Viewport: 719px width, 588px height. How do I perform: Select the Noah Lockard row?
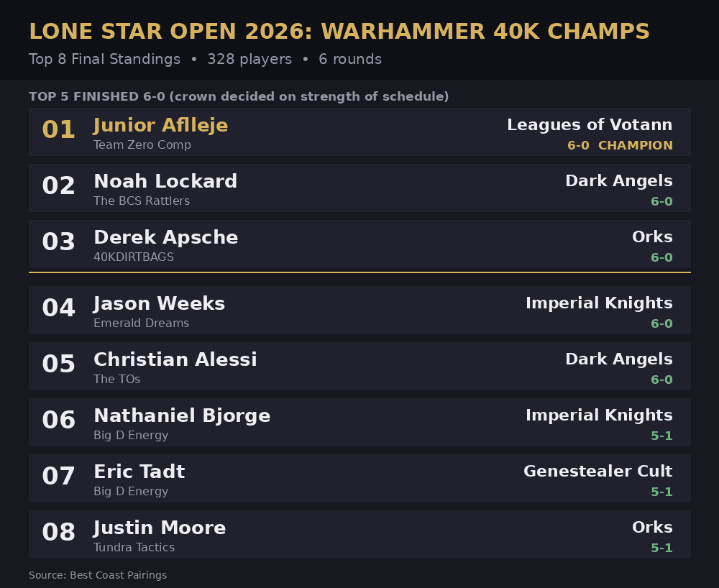coord(359,188)
